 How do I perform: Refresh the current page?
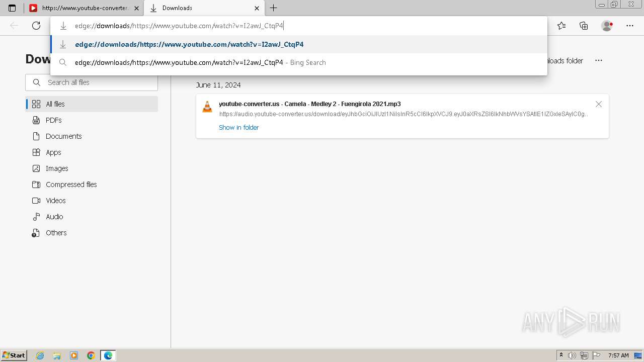click(x=36, y=26)
